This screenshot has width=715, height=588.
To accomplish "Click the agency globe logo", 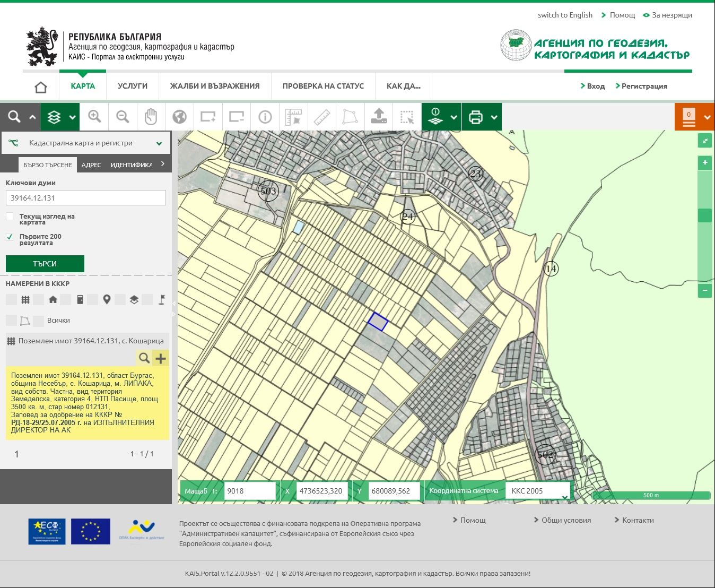I will tap(516, 46).
